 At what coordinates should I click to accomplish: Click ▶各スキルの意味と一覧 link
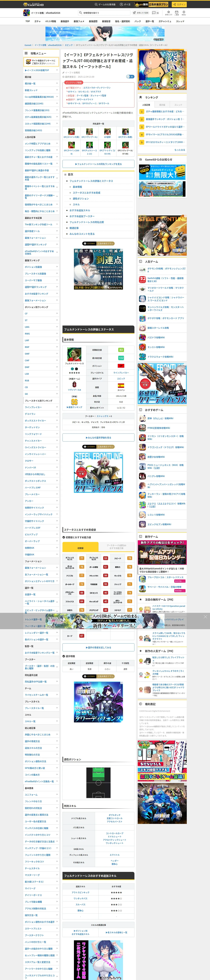point(116,932)
